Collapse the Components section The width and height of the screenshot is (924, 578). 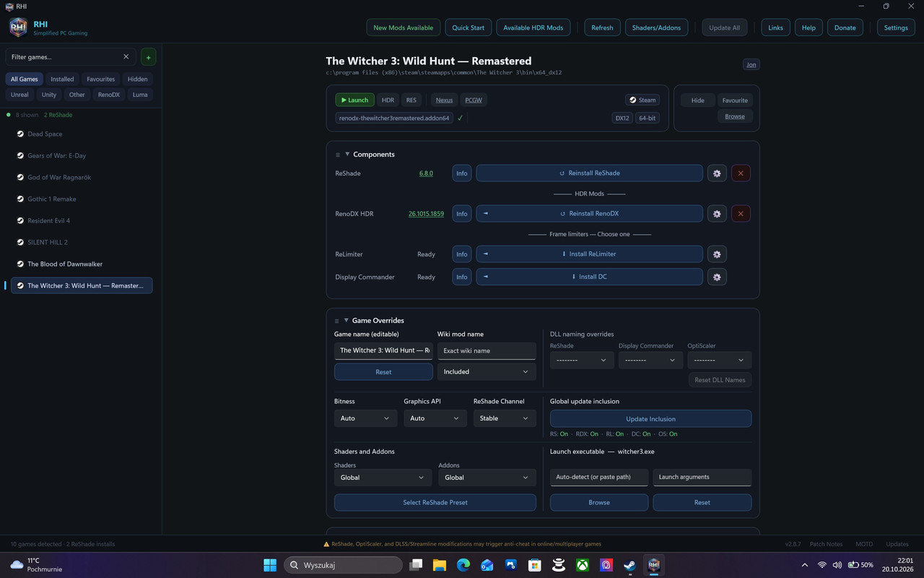click(x=347, y=154)
